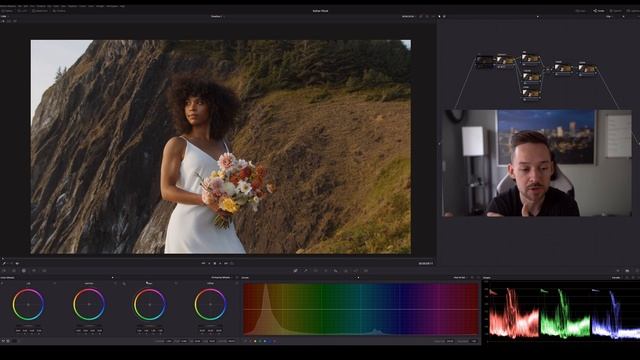The height and width of the screenshot is (360, 640).
Task: Click the first numeric field under Offset wheel
Action: click(x=202, y=331)
